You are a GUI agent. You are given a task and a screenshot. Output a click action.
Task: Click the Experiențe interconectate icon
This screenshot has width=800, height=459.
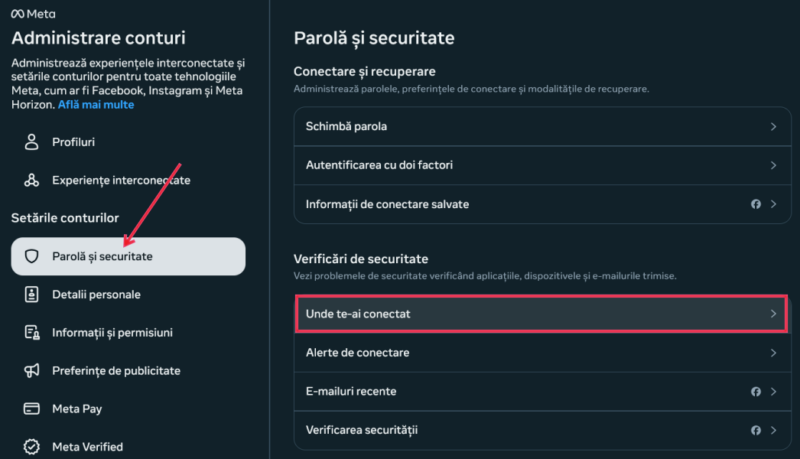point(31,180)
